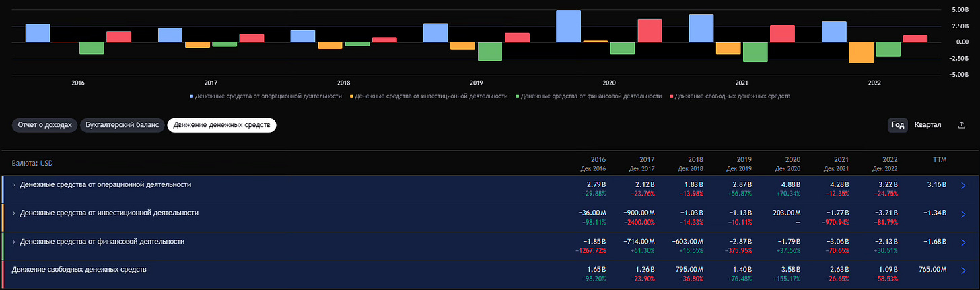The image size is (980, 290).
Task: Switch to Отчет о доходах tab
Action: point(44,125)
